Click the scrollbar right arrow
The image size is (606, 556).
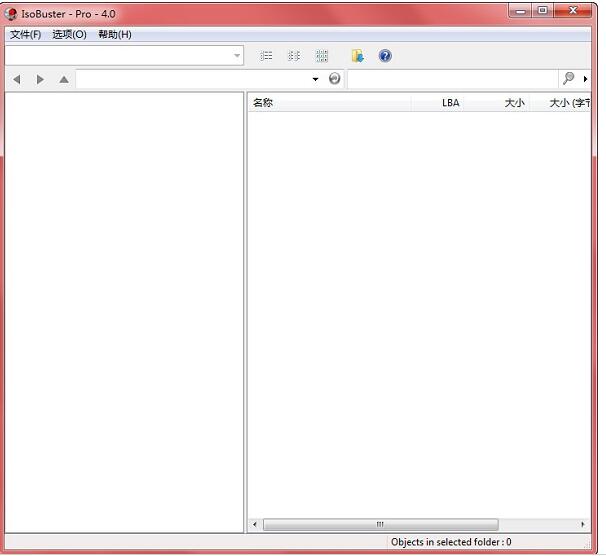click(583, 524)
